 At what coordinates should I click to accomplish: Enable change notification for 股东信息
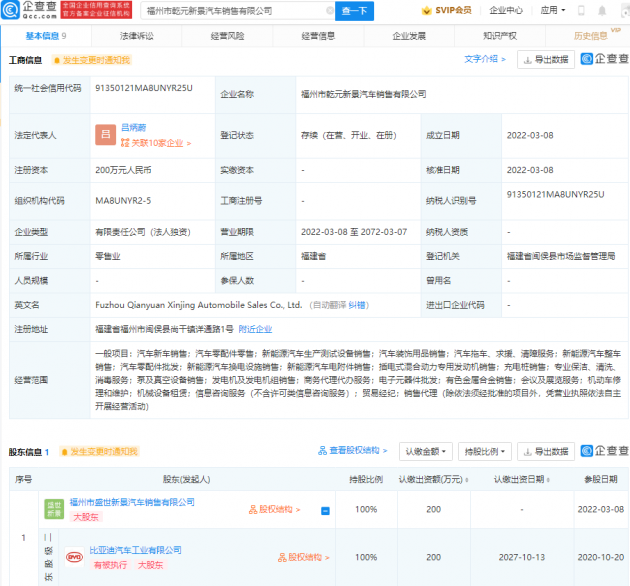(100, 452)
